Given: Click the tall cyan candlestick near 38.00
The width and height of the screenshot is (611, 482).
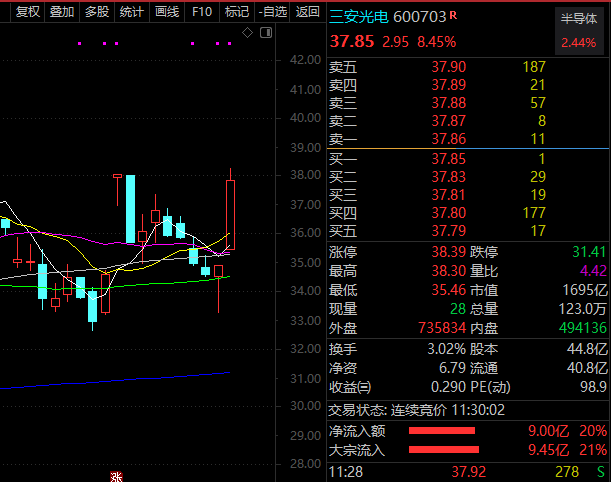Looking at the screenshot, I should click(x=131, y=209).
